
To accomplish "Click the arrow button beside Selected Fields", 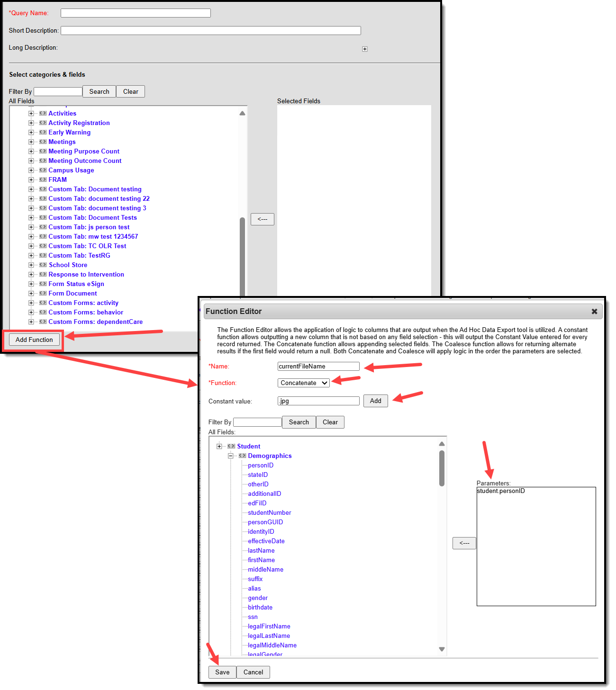I will (x=263, y=219).
